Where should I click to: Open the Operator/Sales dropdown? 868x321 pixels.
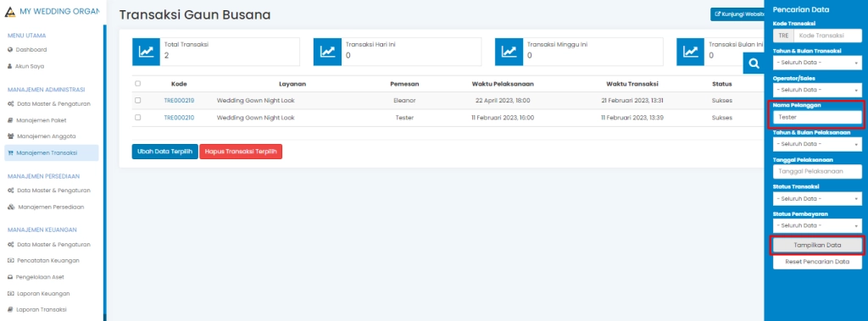tap(817, 90)
